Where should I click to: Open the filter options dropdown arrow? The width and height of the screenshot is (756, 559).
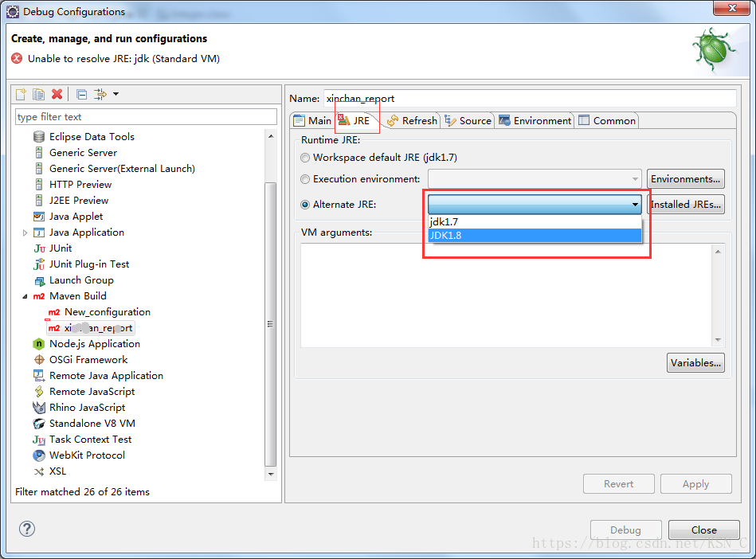pos(116,94)
